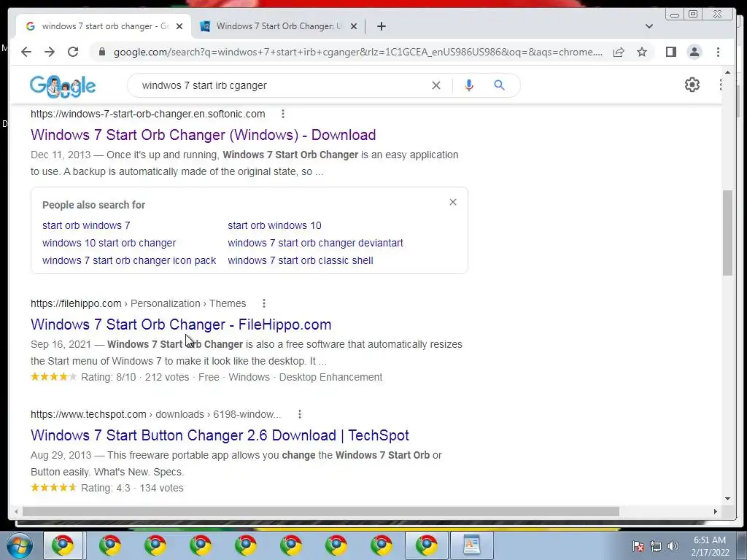Open Chrome three-dot menu

pos(718,52)
